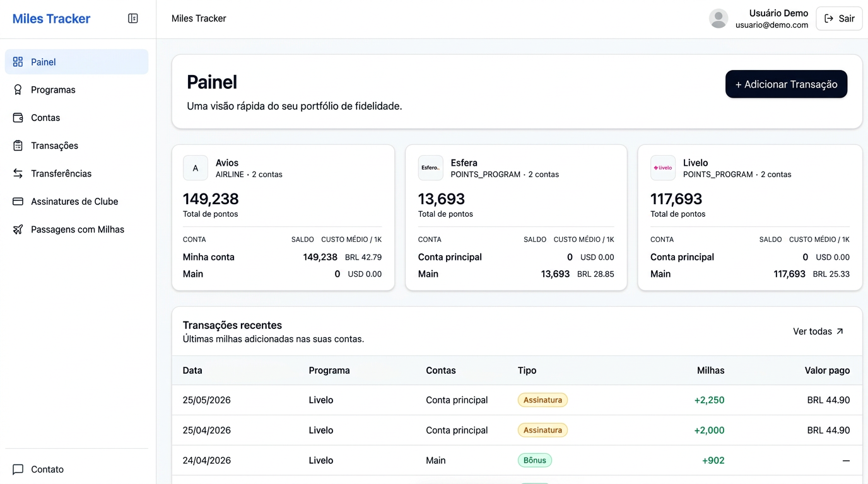Image resolution: width=868 pixels, height=484 pixels.
Task: Click the Transações recentes heading
Action: (x=232, y=325)
